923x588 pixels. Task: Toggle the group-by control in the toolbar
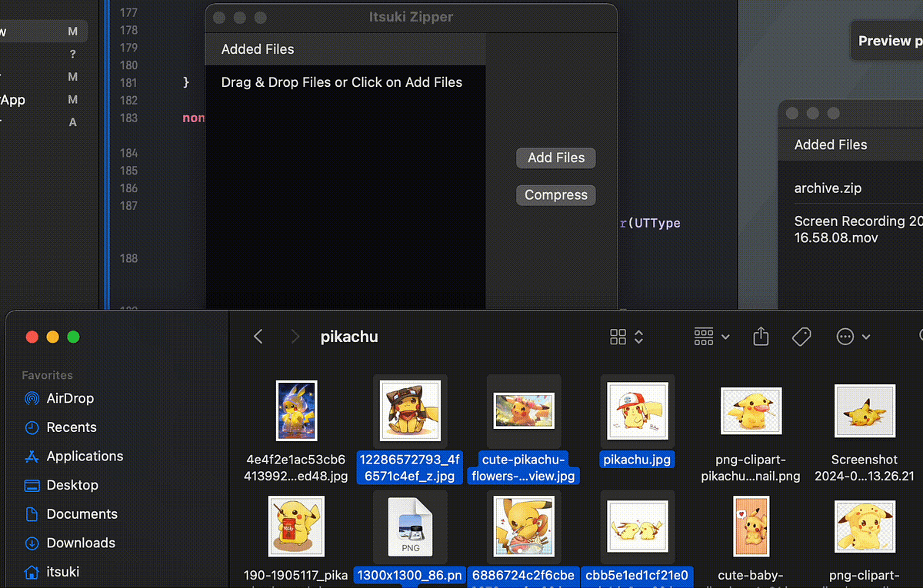point(702,337)
